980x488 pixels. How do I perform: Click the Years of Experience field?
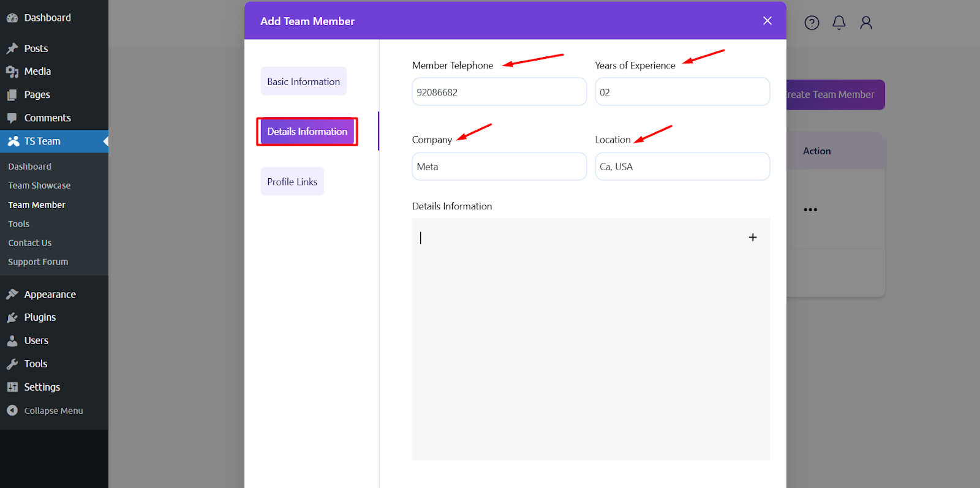682,92
